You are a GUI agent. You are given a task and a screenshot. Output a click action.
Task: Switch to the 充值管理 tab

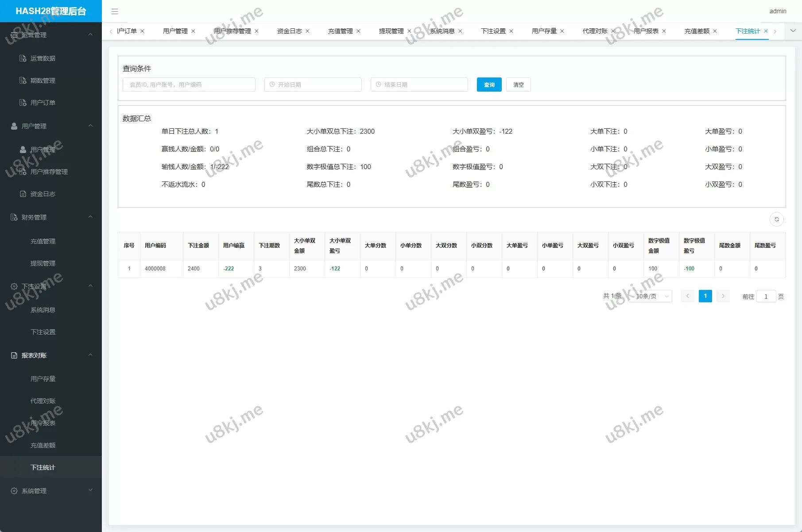(340, 31)
